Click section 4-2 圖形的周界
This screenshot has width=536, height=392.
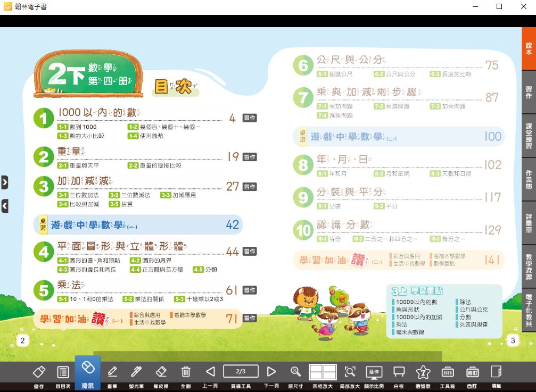151,261
